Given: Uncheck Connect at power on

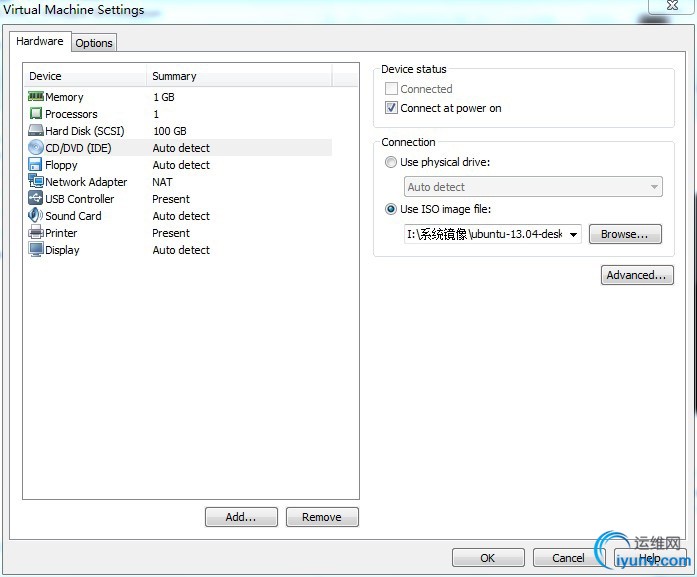Looking at the screenshot, I should tap(391, 108).
